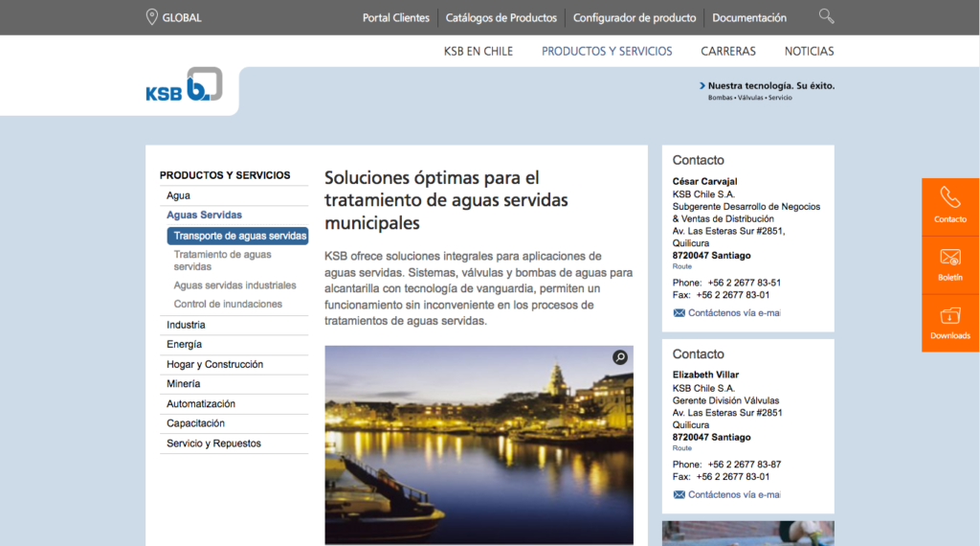Screen dimensions: 980x546
Task: Expand the Minería sidebar category
Action: click(x=183, y=384)
